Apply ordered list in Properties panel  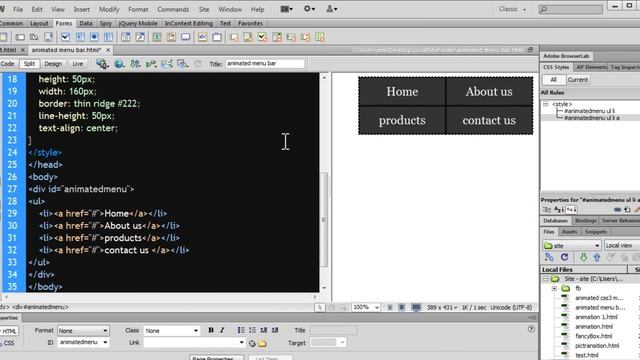(252, 330)
